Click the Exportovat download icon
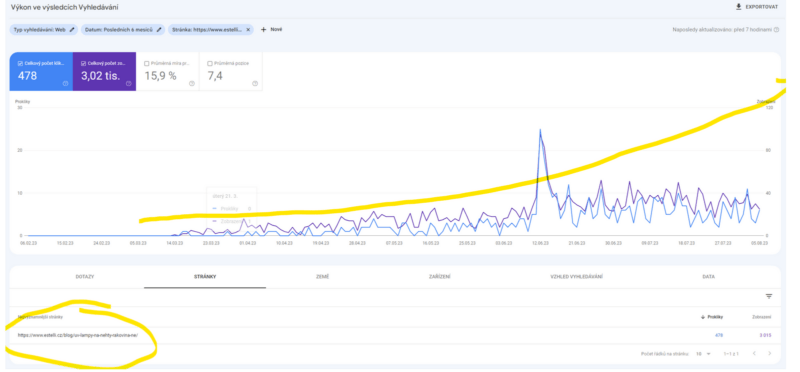The height and width of the screenshot is (372, 800). point(738,7)
